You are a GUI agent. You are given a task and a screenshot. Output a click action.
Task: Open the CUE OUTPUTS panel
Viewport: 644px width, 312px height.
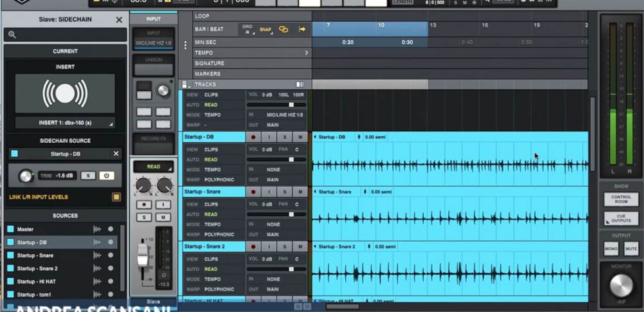coord(621,219)
